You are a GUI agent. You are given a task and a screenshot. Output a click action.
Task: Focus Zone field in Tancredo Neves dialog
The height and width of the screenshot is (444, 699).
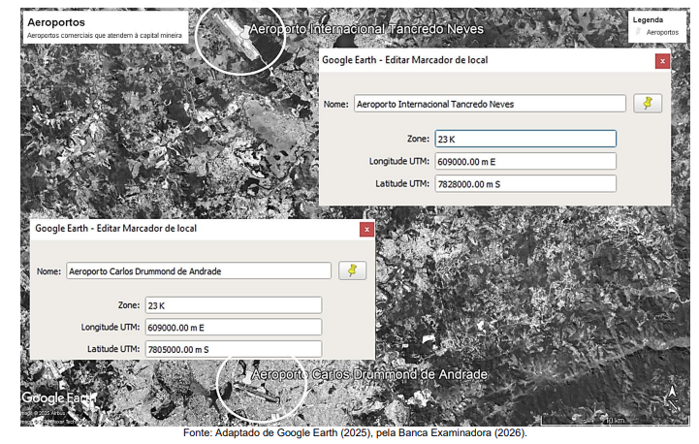(x=526, y=139)
